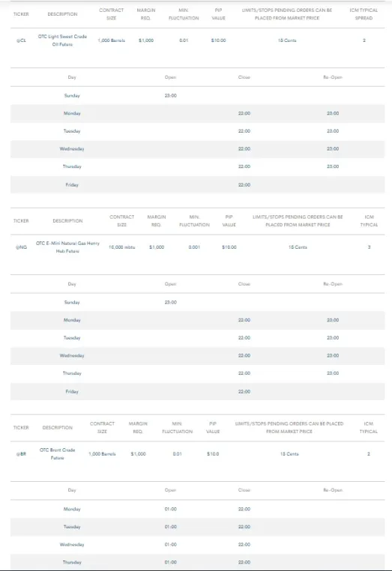The width and height of the screenshot is (392, 571).
Task: Select the Pip Value header in the Natural Gas table
Action: pyautogui.click(x=229, y=221)
